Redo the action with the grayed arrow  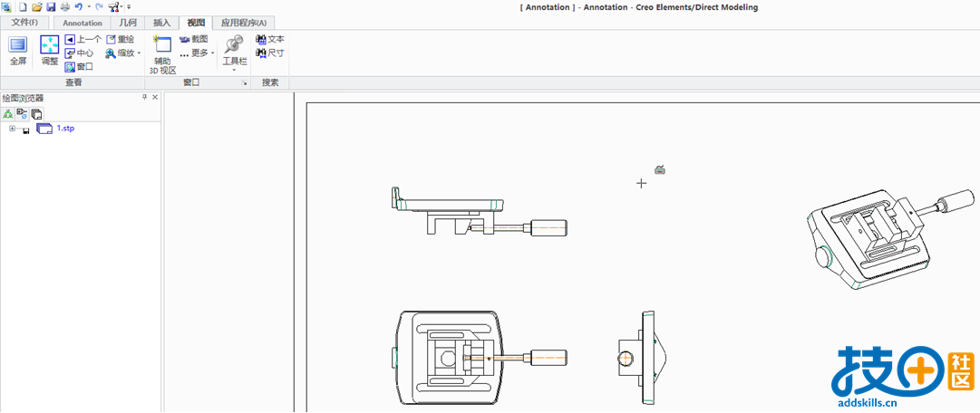point(99,7)
